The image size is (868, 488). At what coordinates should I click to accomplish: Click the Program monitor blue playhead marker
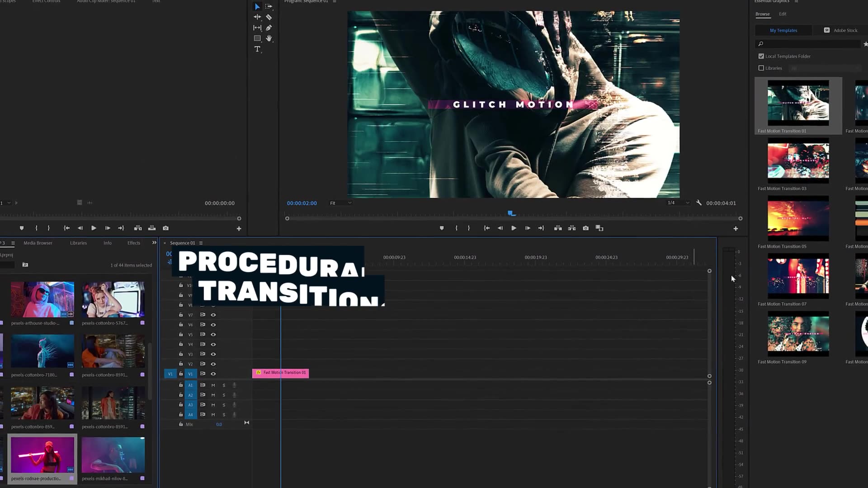point(511,213)
